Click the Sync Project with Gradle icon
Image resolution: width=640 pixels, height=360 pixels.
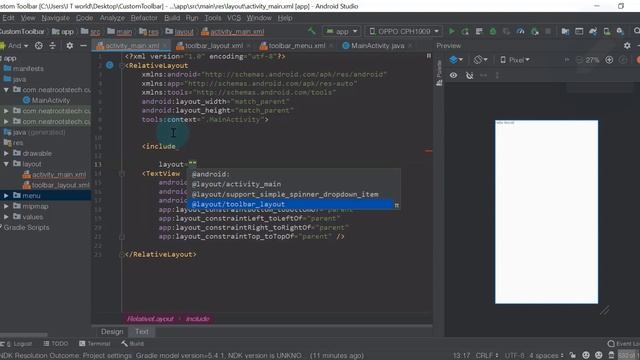(593, 31)
